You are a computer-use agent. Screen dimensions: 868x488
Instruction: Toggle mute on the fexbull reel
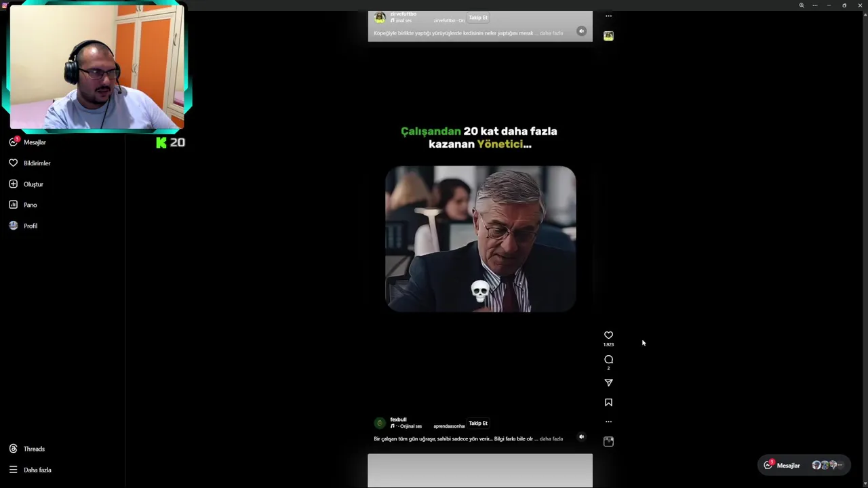coord(581,437)
